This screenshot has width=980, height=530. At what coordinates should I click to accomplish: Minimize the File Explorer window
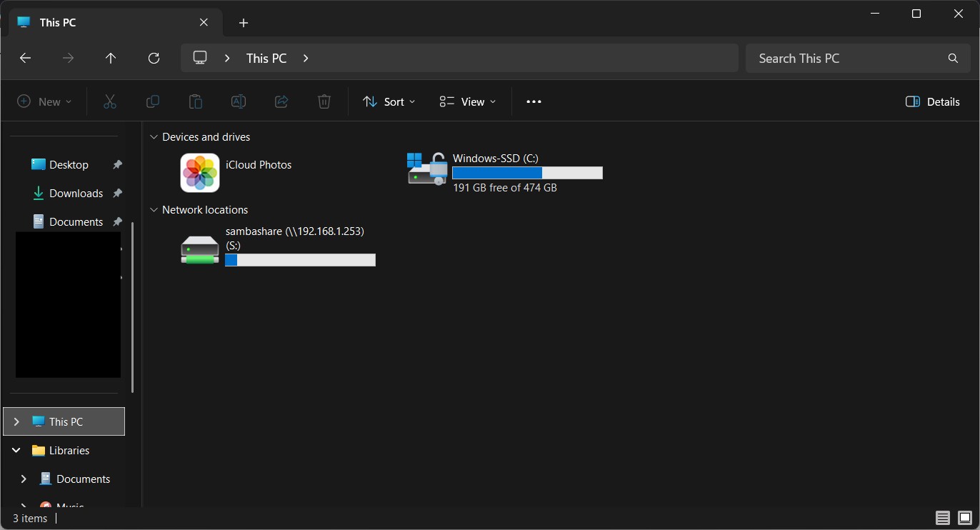(874, 14)
